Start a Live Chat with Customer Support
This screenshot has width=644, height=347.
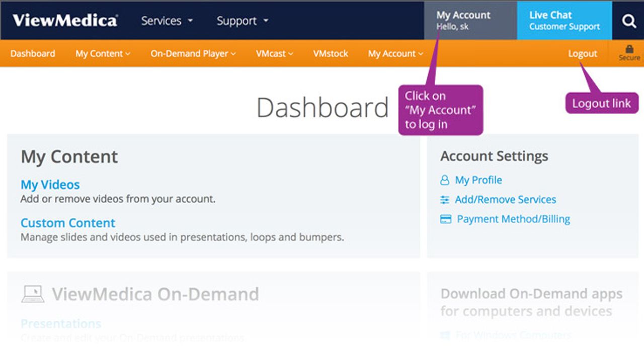[564, 21]
